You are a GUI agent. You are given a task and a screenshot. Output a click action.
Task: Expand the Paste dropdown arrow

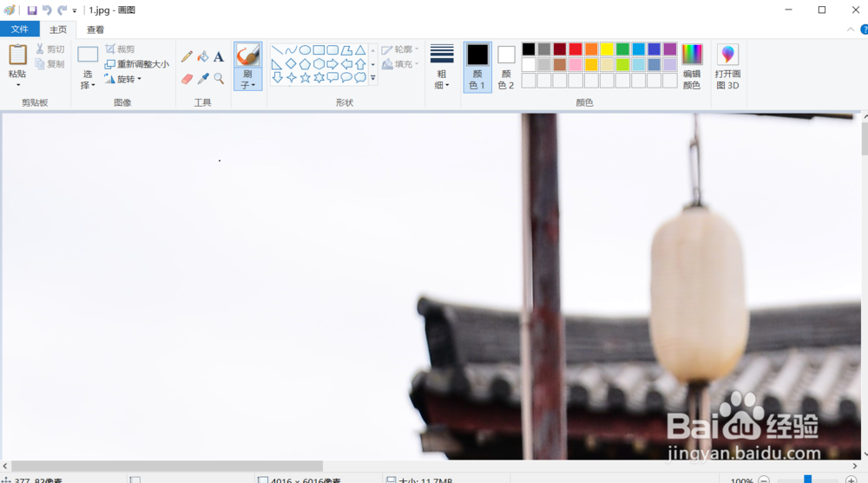[17, 85]
